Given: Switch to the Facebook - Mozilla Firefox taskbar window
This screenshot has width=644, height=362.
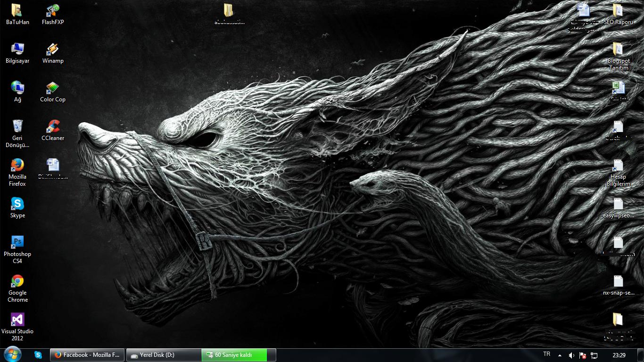Looking at the screenshot, I should pos(87,355).
